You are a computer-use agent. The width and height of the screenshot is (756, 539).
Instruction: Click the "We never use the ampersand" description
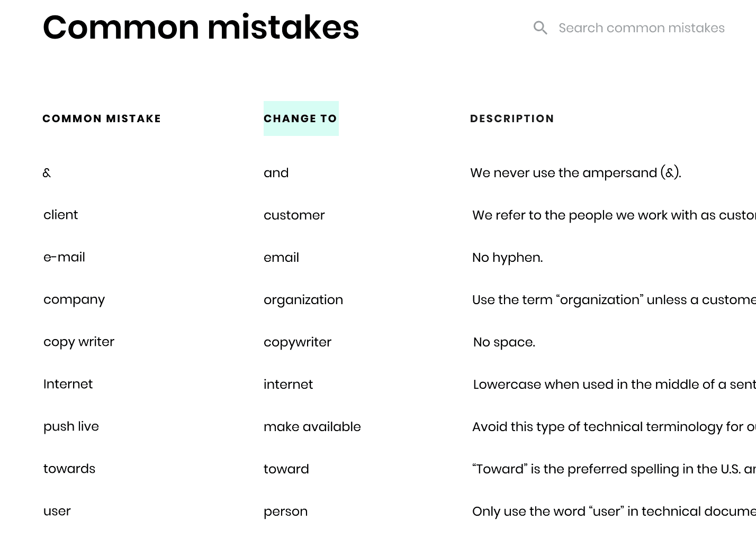tap(575, 173)
